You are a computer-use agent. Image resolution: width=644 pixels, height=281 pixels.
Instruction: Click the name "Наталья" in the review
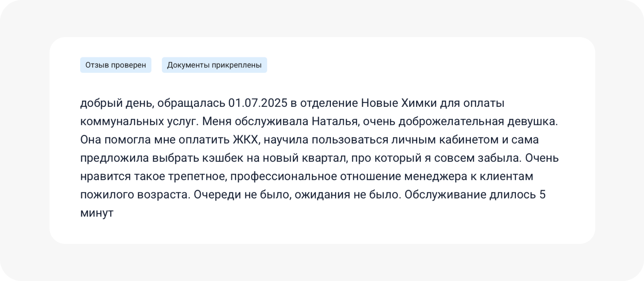336,122
